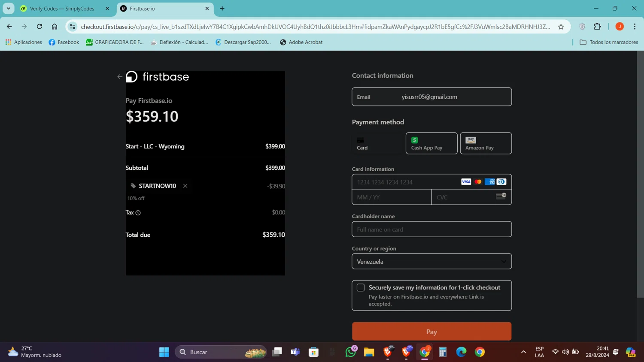Switch to the Verify Codes SimplyCodes tab
This screenshot has height=362, width=644.
tap(62, 9)
